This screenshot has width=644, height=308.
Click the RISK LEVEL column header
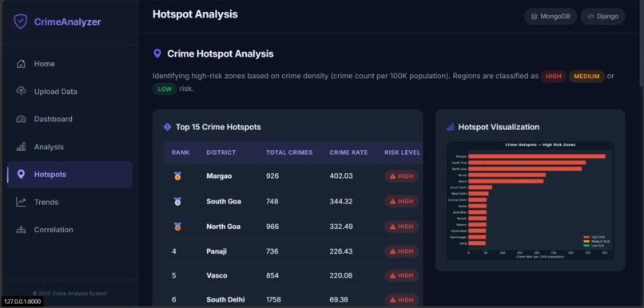pyautogui.click(x=403, y=152)
